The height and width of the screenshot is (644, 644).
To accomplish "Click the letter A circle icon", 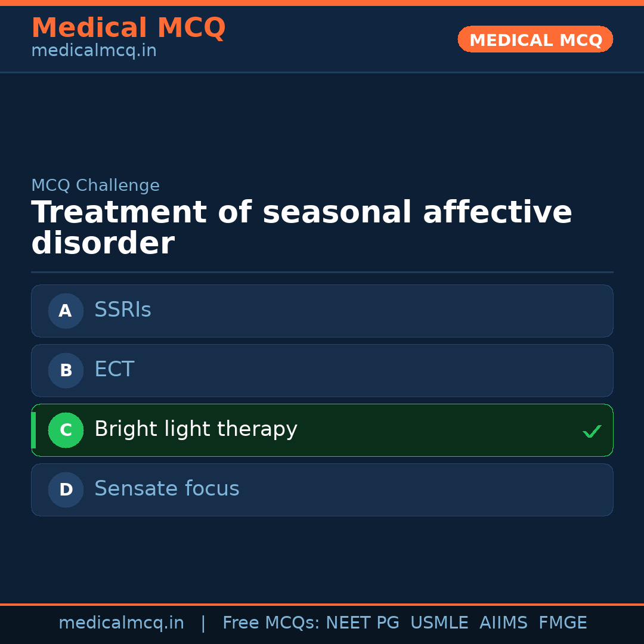I will click(x=66, y=311).
